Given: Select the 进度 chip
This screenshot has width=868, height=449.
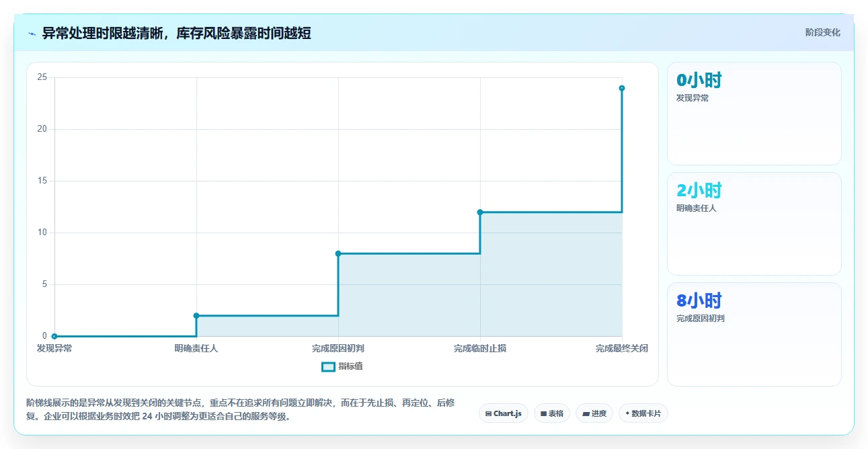Looking at the screenshot, I should (x=594, y=413).
